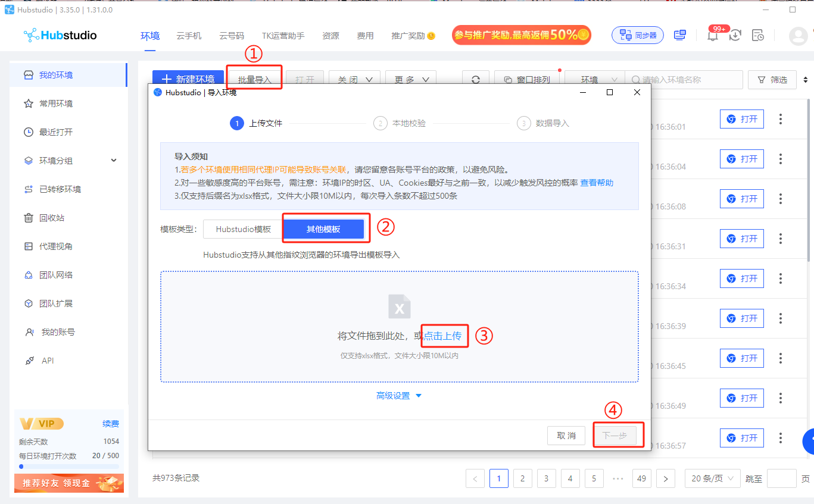Open the three-dot menu for the 16:36:49 row
Image resolution: width=814 pixels, height=504 pixels.
(x=781, y=398)
